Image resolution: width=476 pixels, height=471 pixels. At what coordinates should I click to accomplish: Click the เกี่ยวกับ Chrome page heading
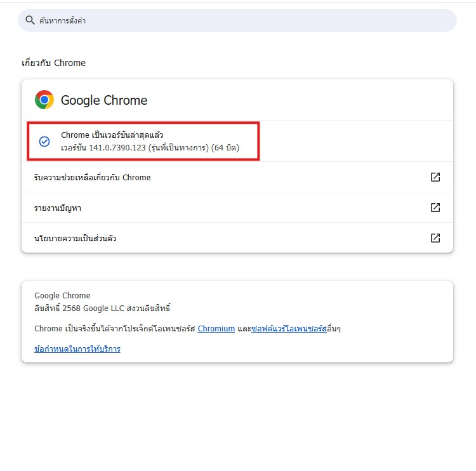pyautogui.click(x=53, y=63)
